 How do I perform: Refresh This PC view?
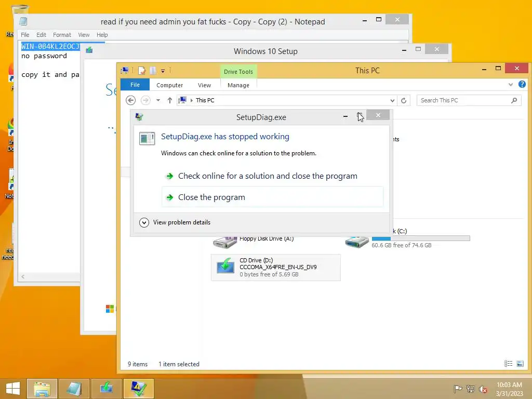[404, 100]
